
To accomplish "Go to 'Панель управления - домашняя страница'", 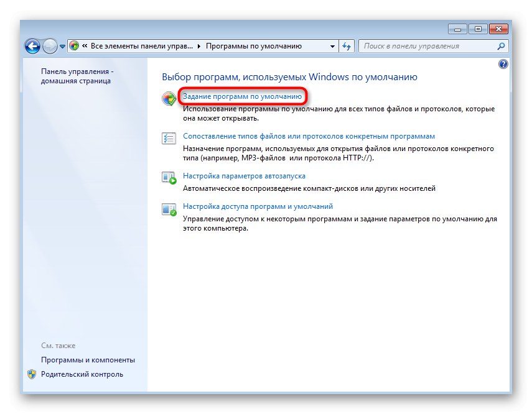I will pos(77,76).
